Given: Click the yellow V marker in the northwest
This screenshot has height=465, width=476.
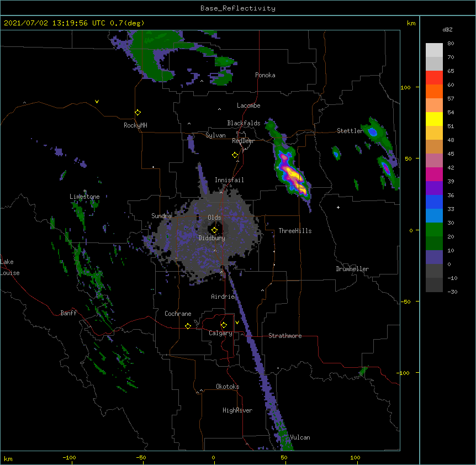Looking at the screenshot, I should click(x=97, y=102).
